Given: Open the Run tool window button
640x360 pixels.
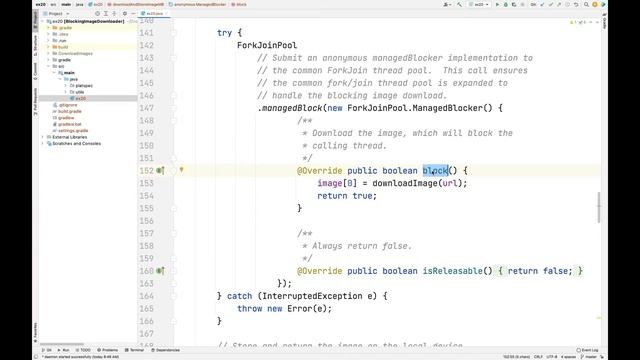Looking at the screenshot, I should point(63,350).
